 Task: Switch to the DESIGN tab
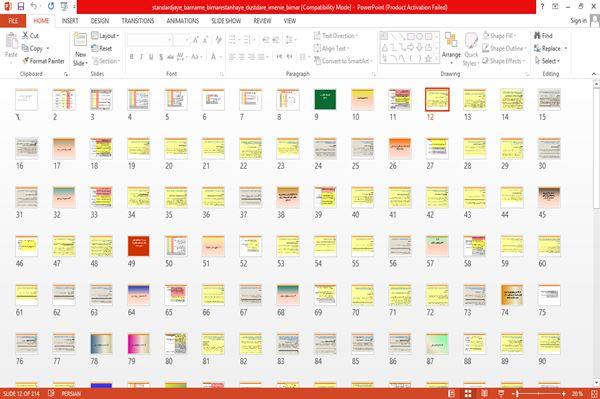(99, 21)
